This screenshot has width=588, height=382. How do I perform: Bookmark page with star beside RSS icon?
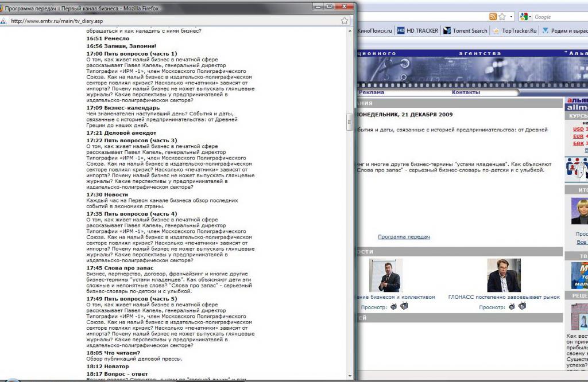[502, 17]
